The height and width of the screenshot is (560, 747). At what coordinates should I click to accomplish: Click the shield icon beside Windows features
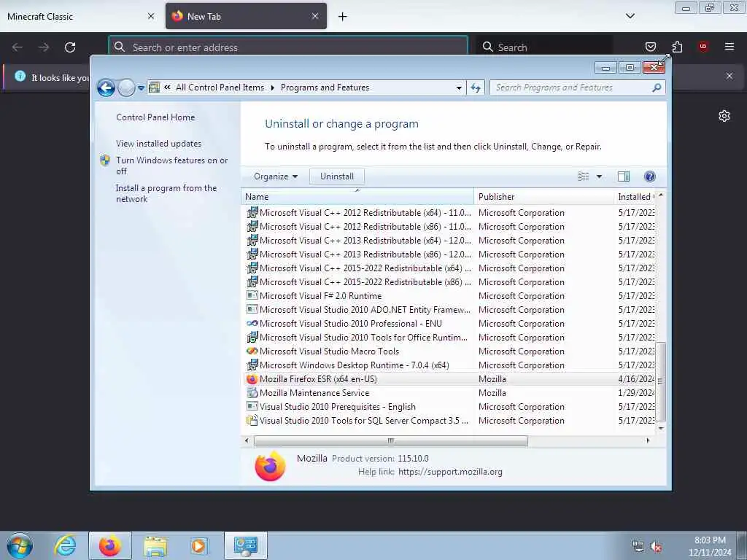pyautogui.click(x=105, y=160)
